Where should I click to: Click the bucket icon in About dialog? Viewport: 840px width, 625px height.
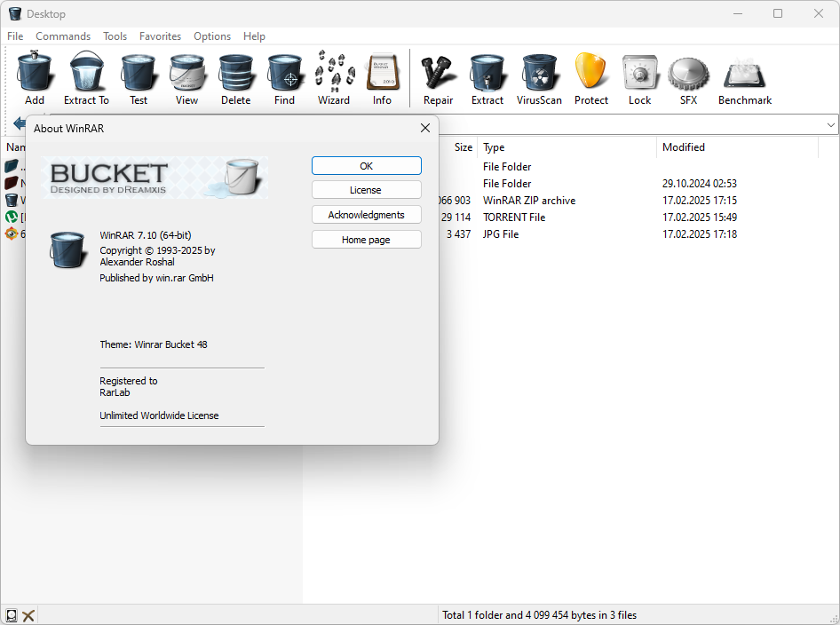[x=67, y=249]
